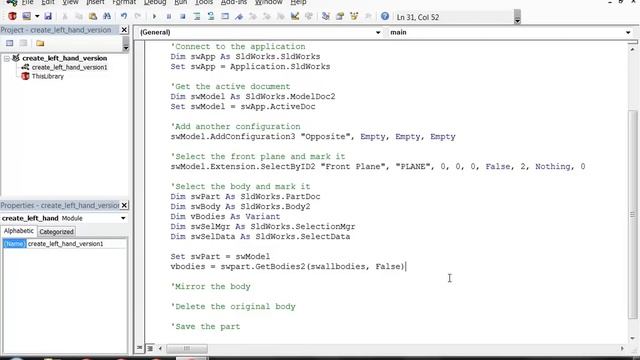Click the Break pause icon
The width and height of the screenshot is (640, 360).
[169, 16]
